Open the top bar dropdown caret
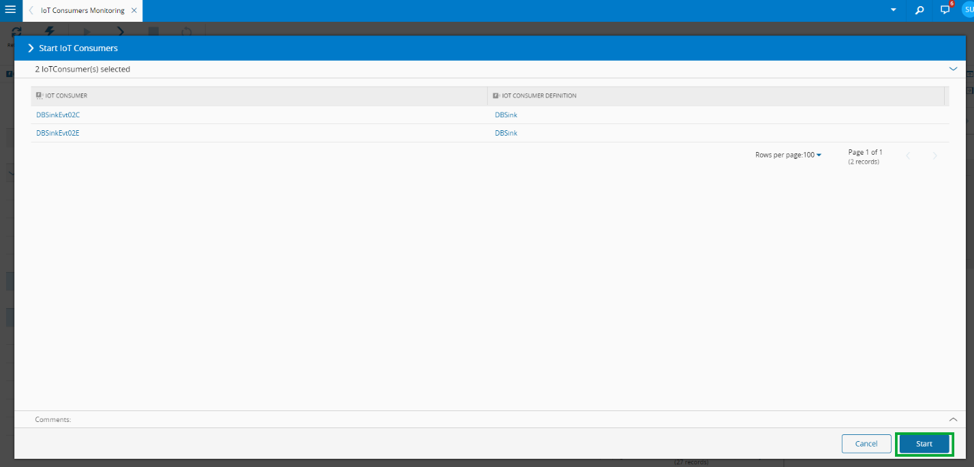Viewport: 974px width, 467px height. [x=893, y=11]
